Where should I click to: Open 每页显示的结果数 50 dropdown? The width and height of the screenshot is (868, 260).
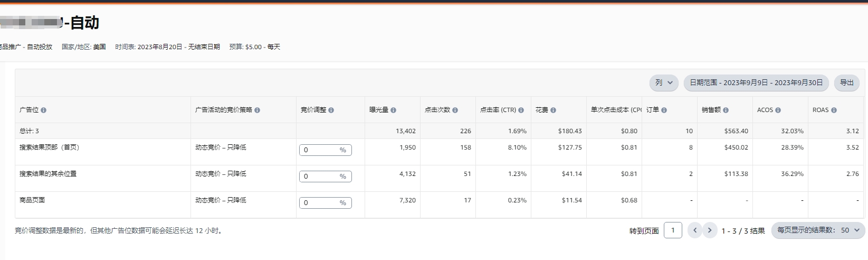819,230
